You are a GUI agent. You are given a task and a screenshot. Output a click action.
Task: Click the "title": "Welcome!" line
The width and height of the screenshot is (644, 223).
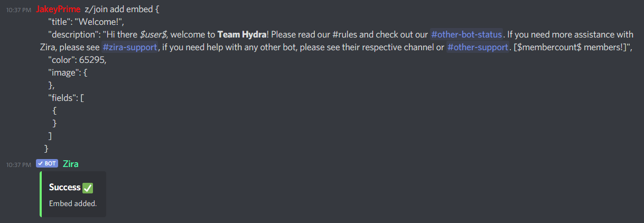[x=86, y=22]
